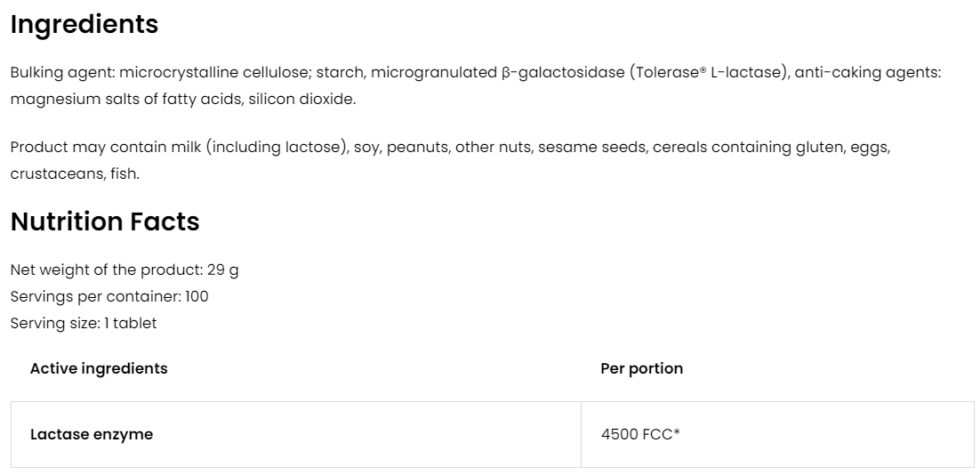Viewport: 980px width, 475px height.
Task: Click 'Net weight of the product: 29 g'
Action: (124, 270)
